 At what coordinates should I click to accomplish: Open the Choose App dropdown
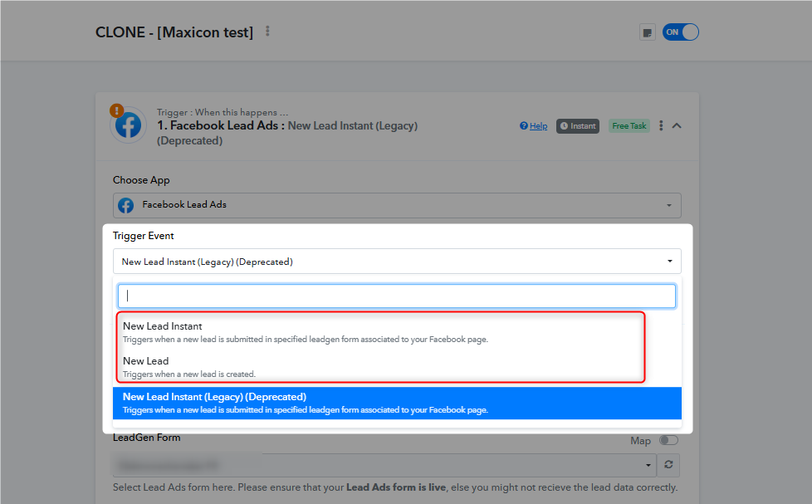(397, 205)
